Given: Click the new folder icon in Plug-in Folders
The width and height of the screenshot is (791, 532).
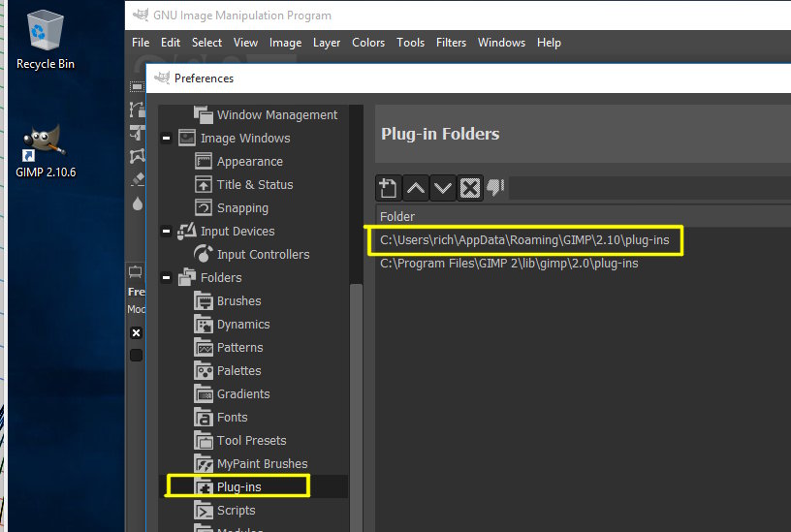Looking at the screenshot, I should 388,188.
